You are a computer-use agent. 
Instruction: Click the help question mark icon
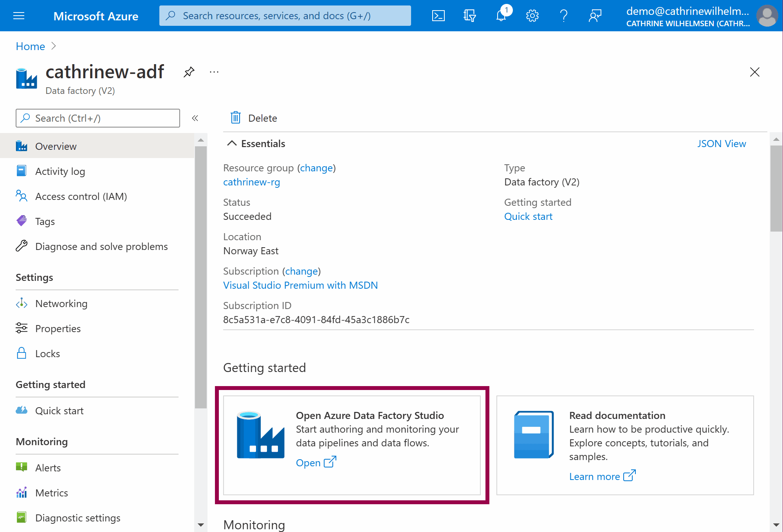[x=563, y=16]
